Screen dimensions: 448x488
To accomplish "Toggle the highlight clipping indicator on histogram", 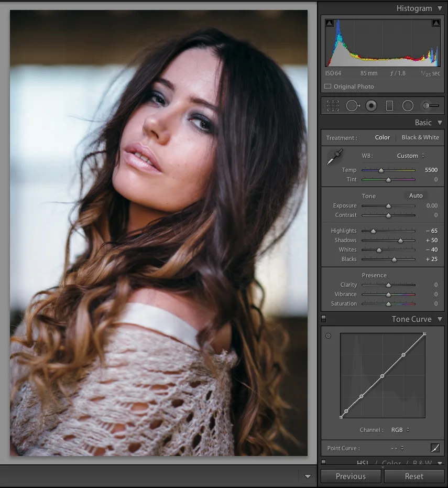I will [438, 23].
